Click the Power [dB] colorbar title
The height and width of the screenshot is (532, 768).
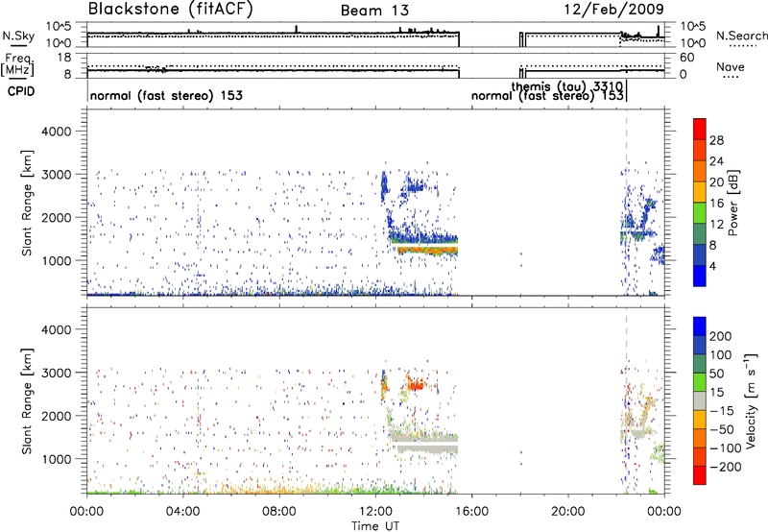(x=732, y=203)
